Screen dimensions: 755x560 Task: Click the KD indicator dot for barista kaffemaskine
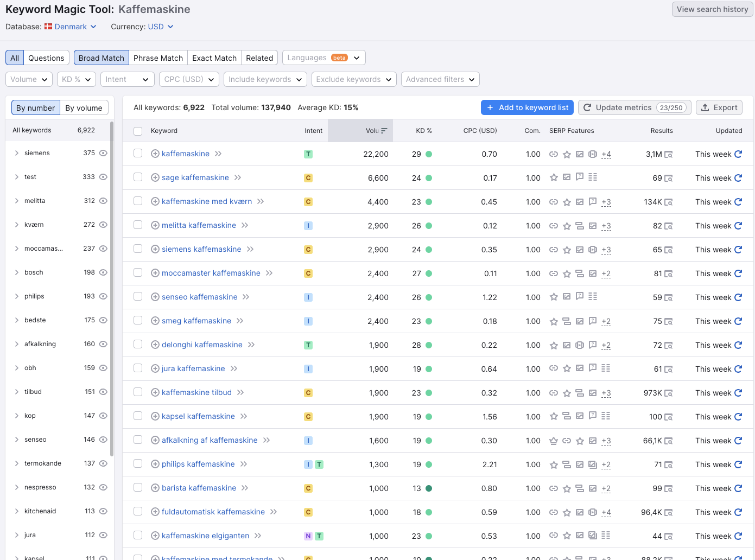[x=429, y=488]
